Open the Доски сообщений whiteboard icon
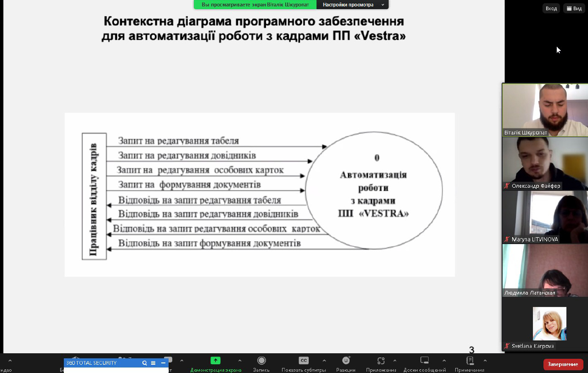 tap(424, 361)
